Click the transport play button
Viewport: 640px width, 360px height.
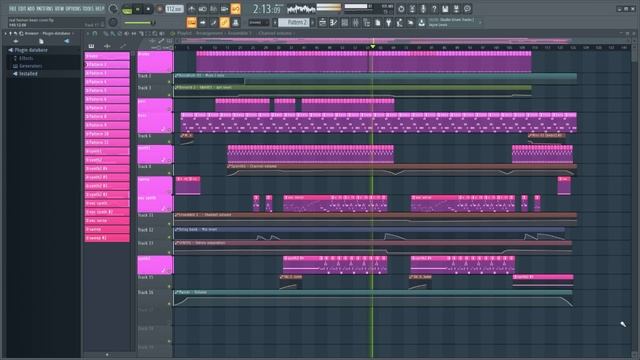pos(138,9)
